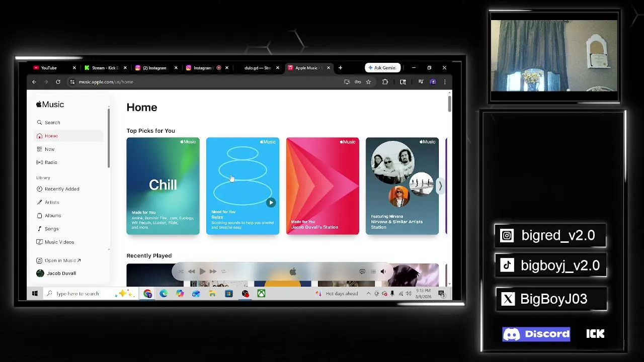Viewport: 644px width, 362px height.
Task: Show next Top Picks with the right chevron
Action: click(x=440, y=186)
